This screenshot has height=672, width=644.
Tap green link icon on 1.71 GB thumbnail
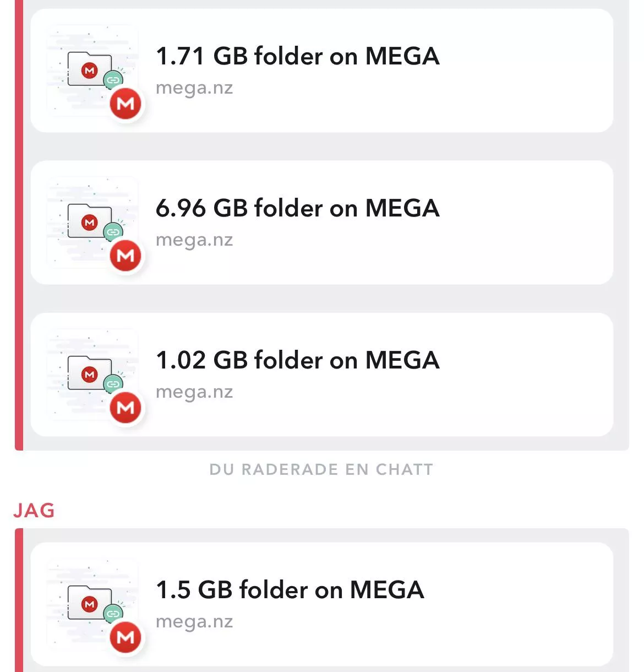pos(113,80)
